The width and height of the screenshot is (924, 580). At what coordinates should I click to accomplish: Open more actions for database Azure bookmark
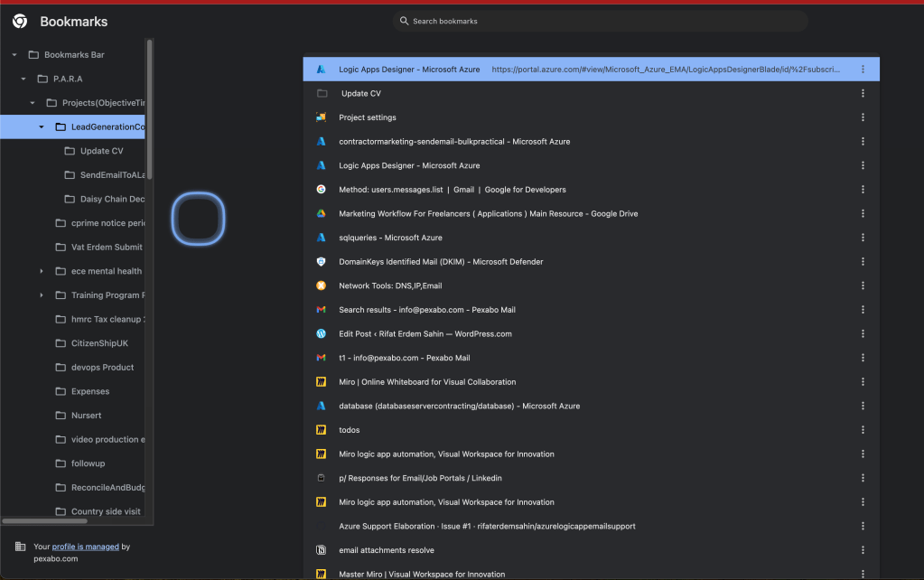click(863, 407)
